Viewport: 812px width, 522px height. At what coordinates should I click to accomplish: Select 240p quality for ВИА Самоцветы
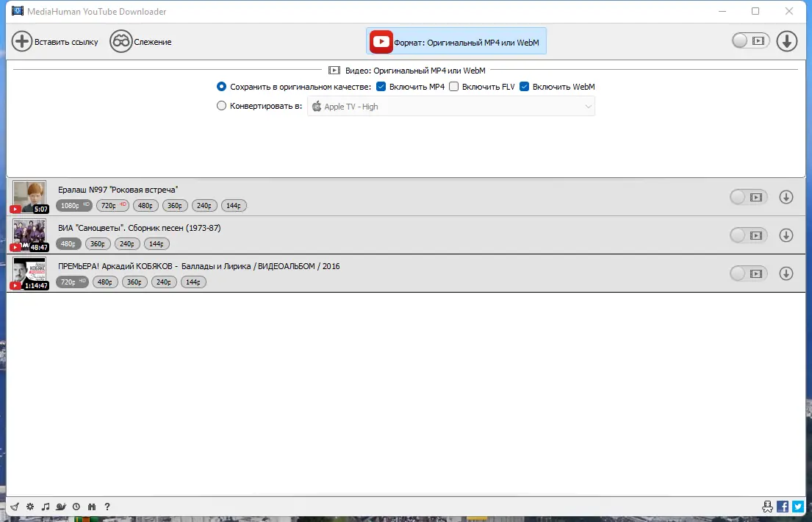click(x=127, y=243)
